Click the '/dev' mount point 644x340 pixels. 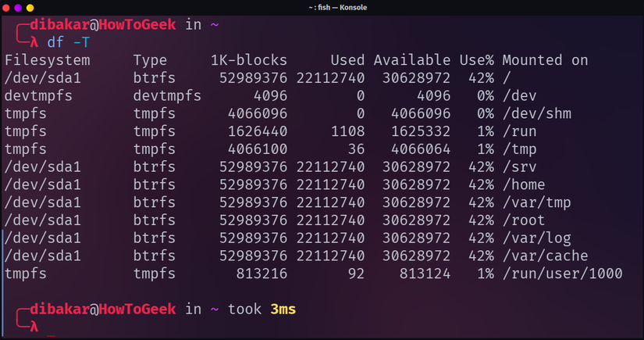click(x=520, y=96)
